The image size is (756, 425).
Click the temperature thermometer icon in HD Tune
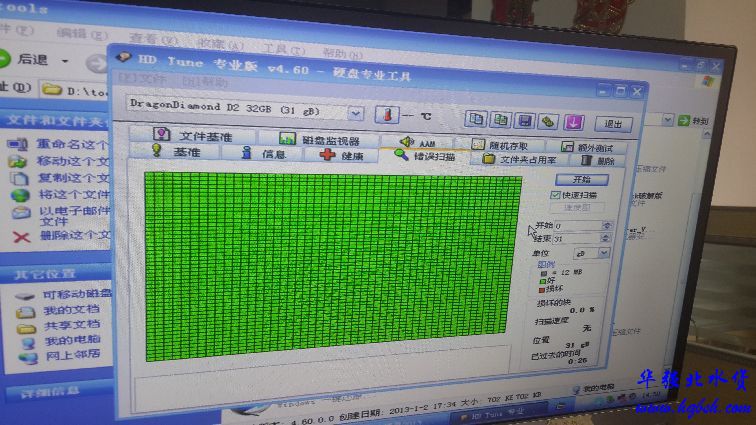click(x=387, y=115)
